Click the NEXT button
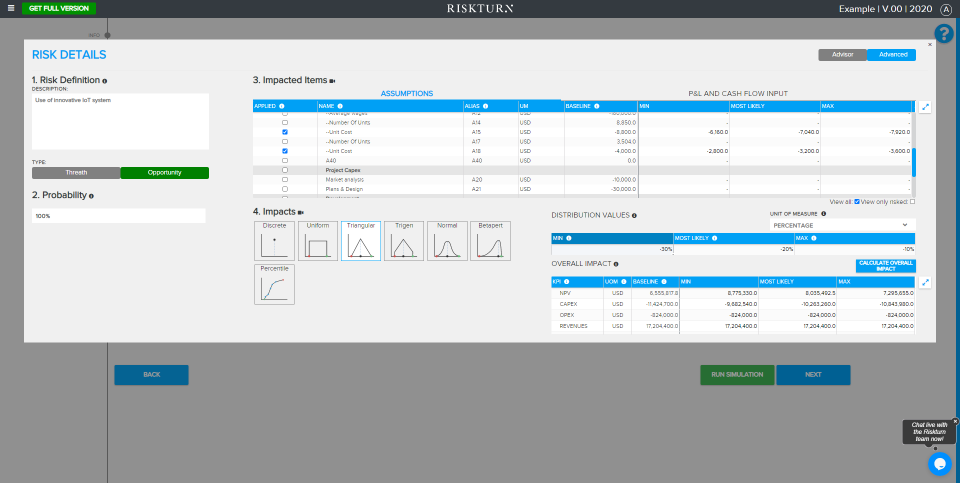 pyautogui.click(x=813, y=375)
